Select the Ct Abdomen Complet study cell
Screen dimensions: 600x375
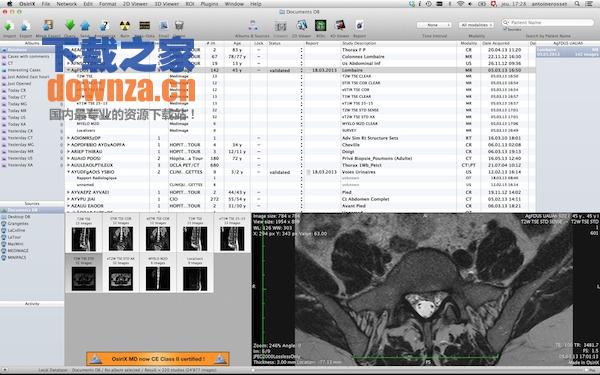399,199
